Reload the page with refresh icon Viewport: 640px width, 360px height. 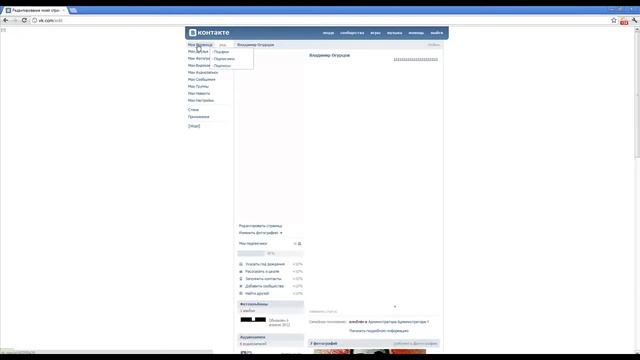(24, 20)
